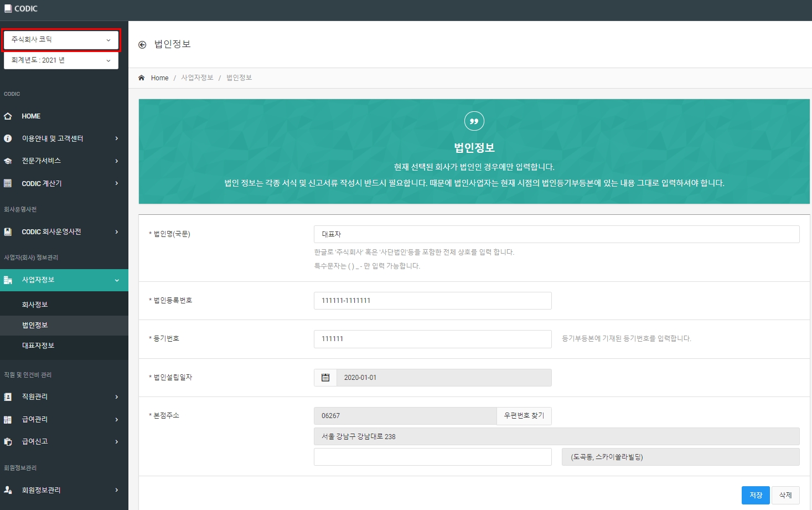
Task: Click the 회사운영사전 section label in sidebar
Action: point(20,209)
